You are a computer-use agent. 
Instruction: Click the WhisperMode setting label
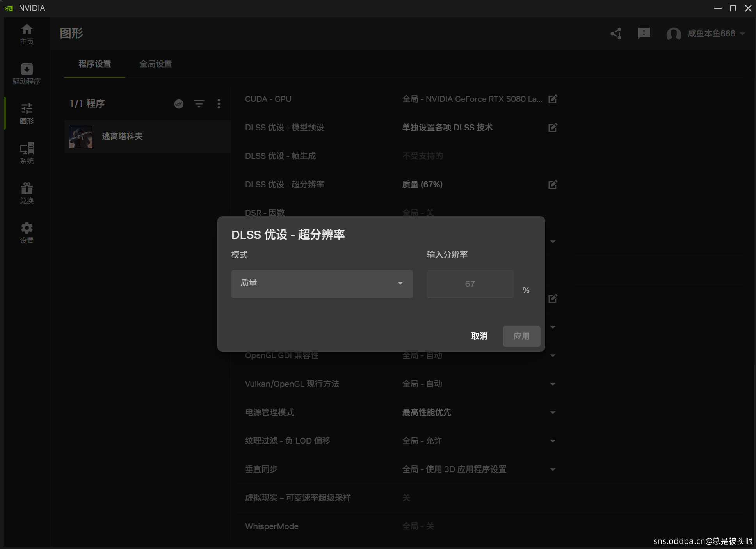coord(272,526)
